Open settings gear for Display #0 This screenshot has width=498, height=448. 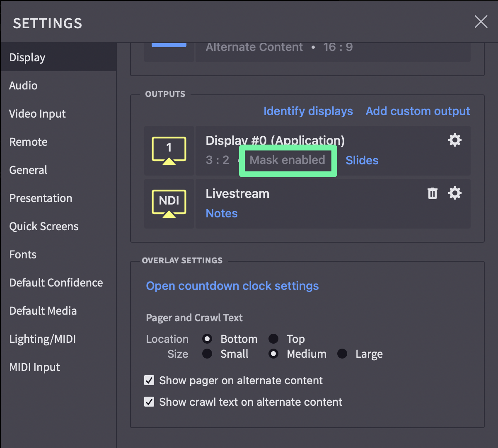[455, 140]
